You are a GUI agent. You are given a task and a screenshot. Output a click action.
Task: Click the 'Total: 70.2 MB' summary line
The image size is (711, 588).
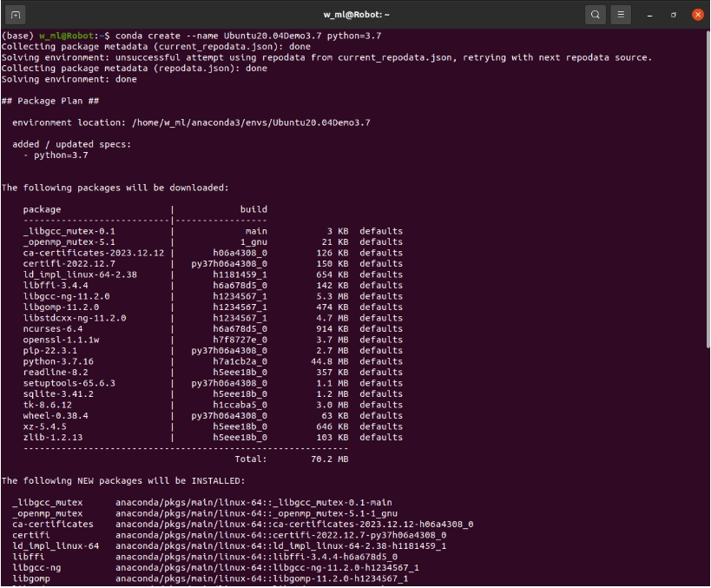[x=292, y=459]
